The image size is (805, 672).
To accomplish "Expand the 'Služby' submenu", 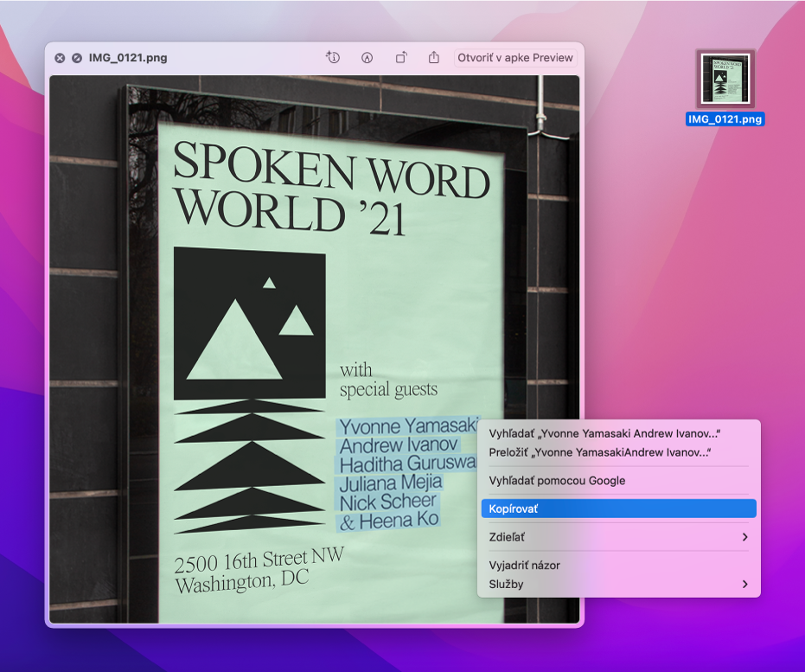I will (x=618, y=584).
